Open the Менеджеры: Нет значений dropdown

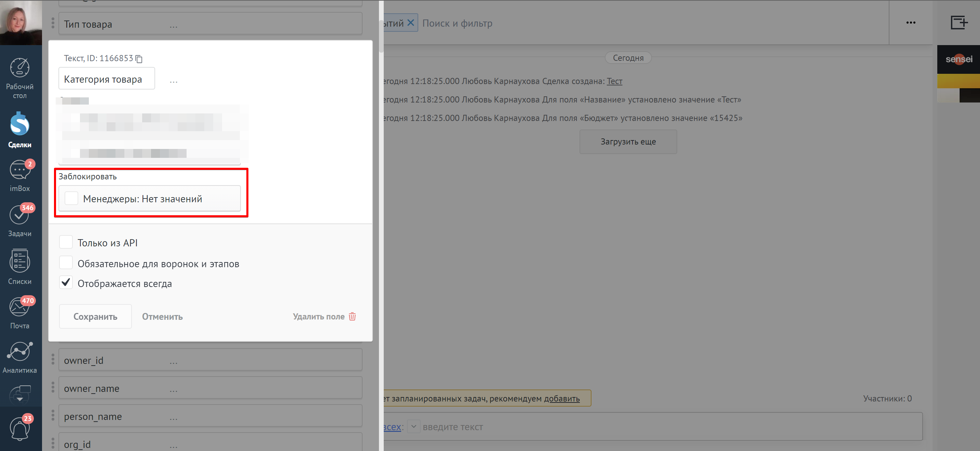point(150,198)
